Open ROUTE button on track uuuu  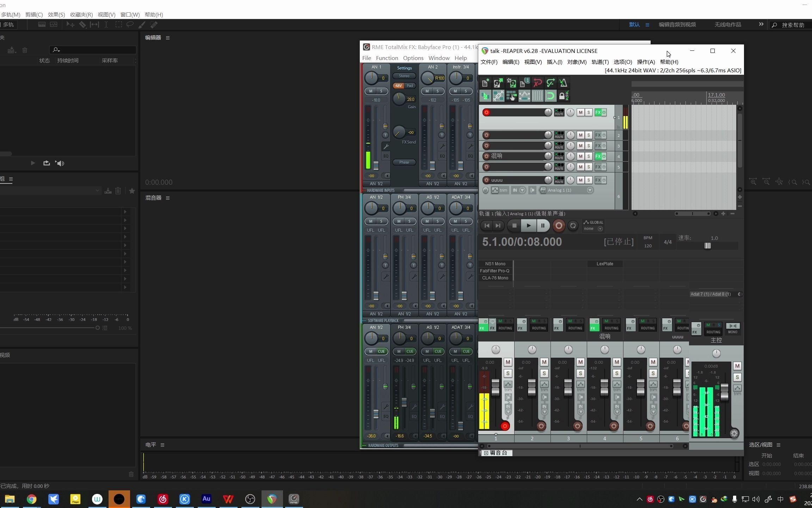click(559, 180)
